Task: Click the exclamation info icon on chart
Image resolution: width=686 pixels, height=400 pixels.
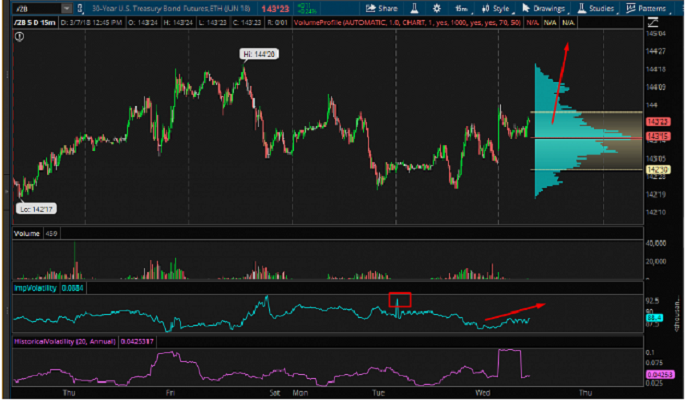Action: click(20, 35)
